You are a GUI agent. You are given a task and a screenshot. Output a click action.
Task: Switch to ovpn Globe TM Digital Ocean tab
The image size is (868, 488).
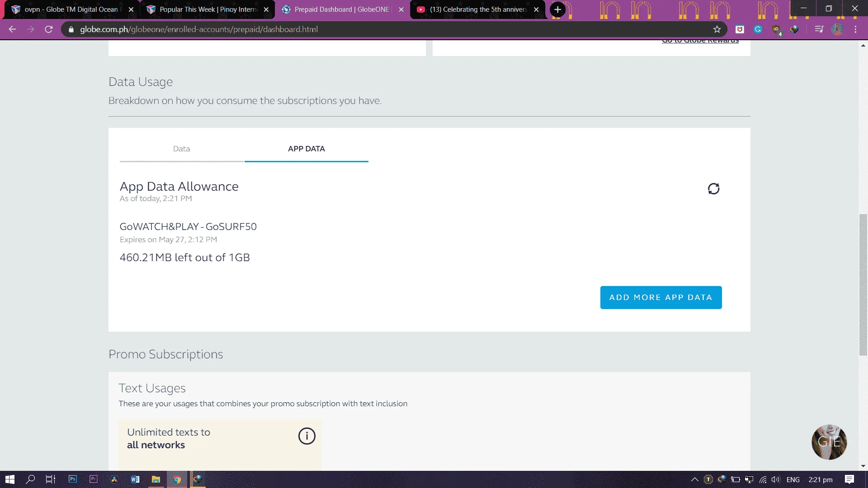[72, 9]
